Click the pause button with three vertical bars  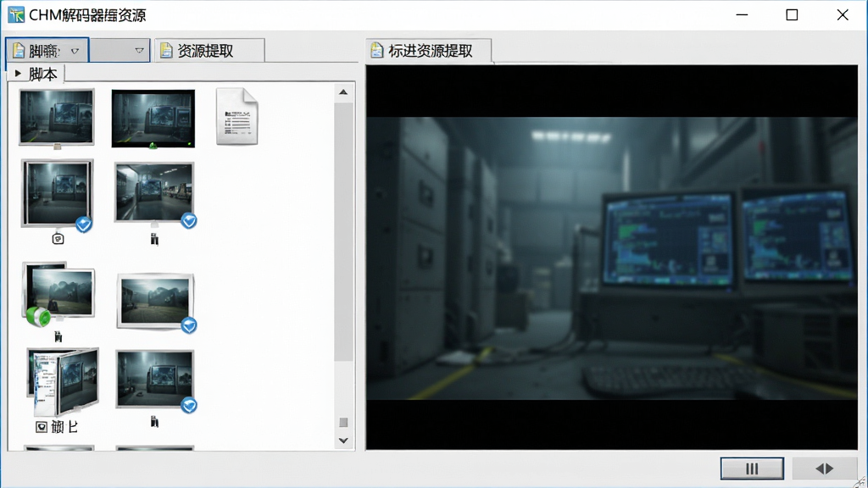pos(752,469)
